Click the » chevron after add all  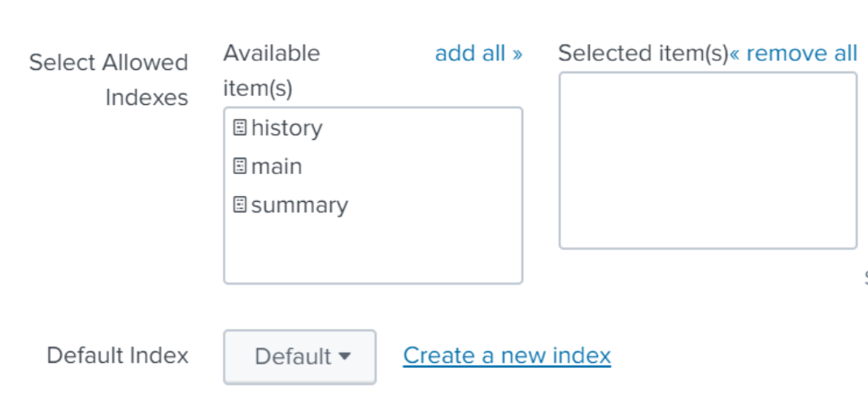(x=517, y=54)
